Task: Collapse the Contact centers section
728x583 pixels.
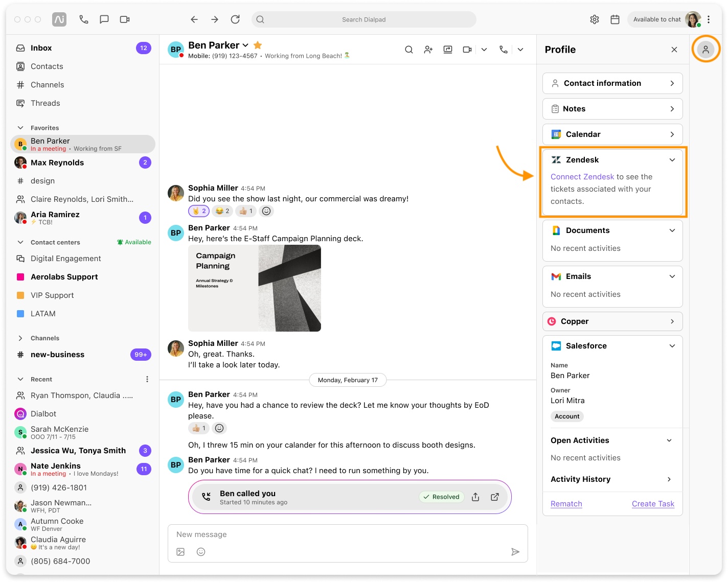Action: click(x=20, y=242)
